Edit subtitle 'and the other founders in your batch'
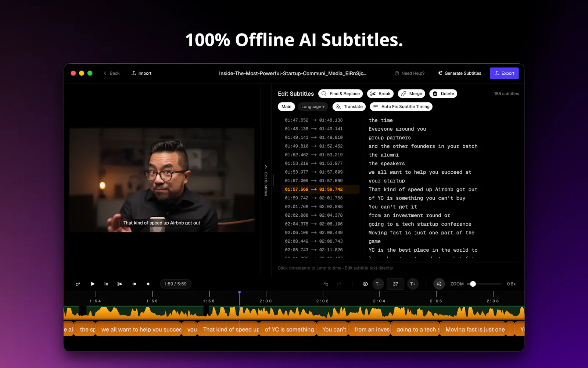 [423, 146]
